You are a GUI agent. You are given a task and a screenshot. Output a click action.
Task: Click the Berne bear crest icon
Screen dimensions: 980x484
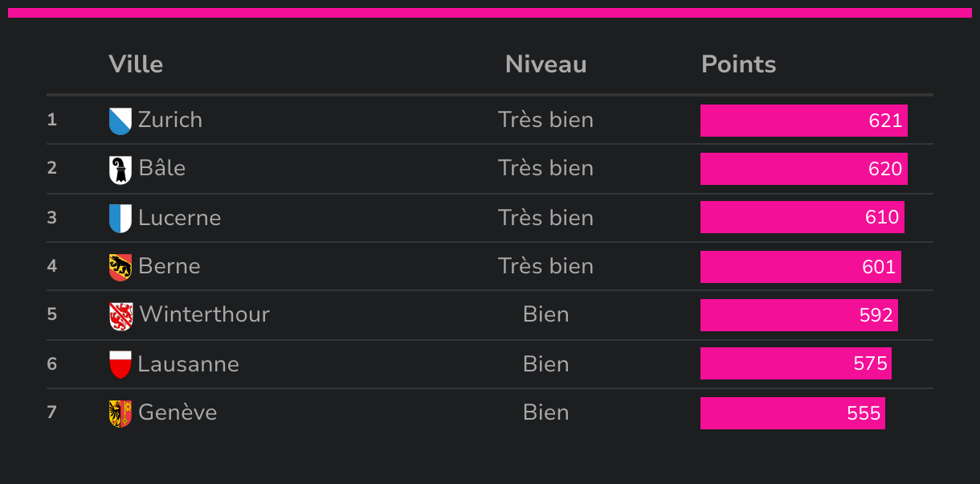pyautogui.click(x=120, y=267)
